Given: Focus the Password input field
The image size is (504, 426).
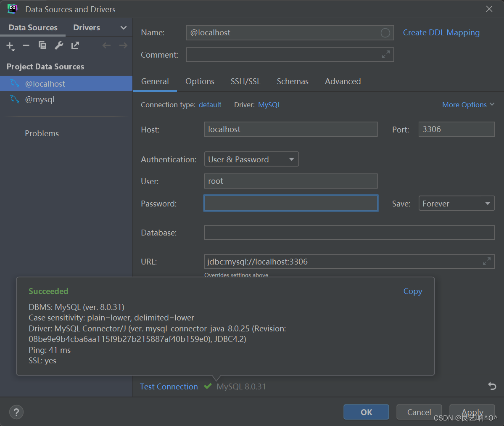Looking at the screenshot, I should (x=290, y=203).
